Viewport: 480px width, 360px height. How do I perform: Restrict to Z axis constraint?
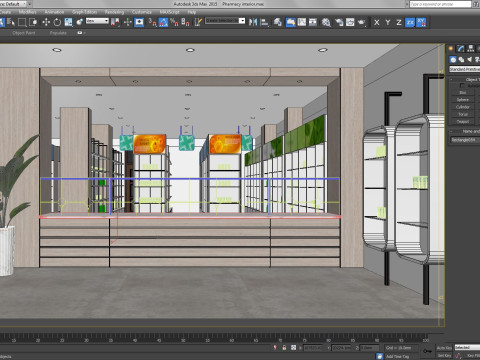pos(399,22)
